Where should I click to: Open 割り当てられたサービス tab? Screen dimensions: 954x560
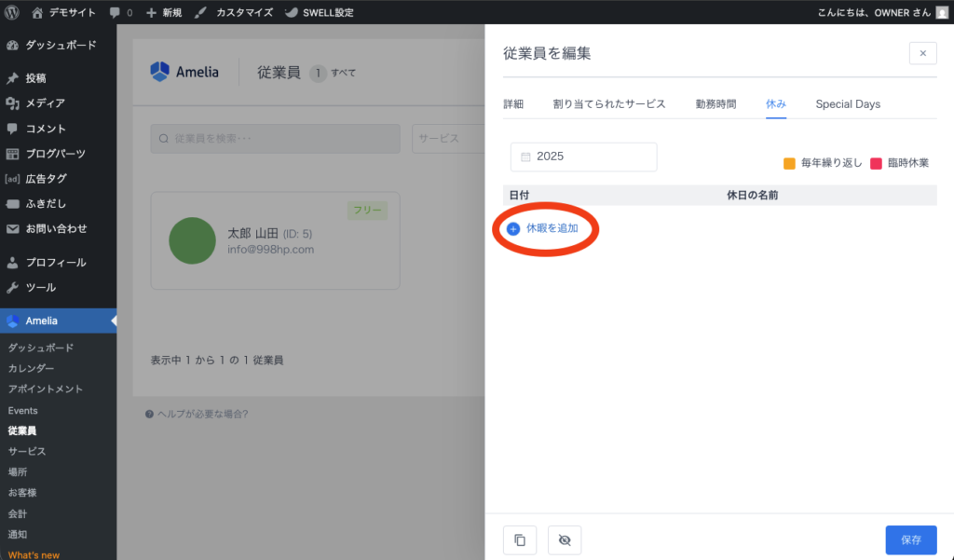(x=609, y=103)
